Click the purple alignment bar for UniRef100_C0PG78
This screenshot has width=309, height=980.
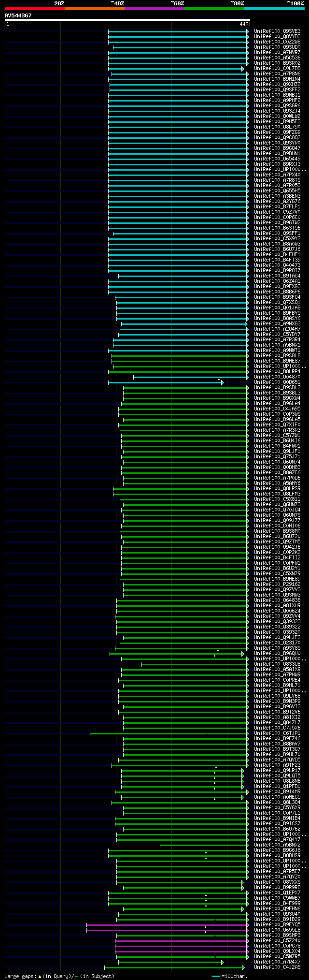[181, 946]
